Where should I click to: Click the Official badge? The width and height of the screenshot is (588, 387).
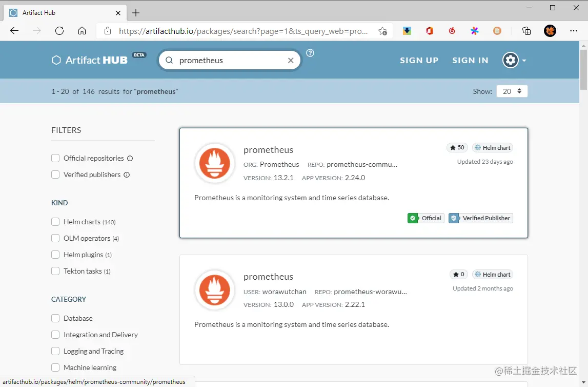point(426,218)
